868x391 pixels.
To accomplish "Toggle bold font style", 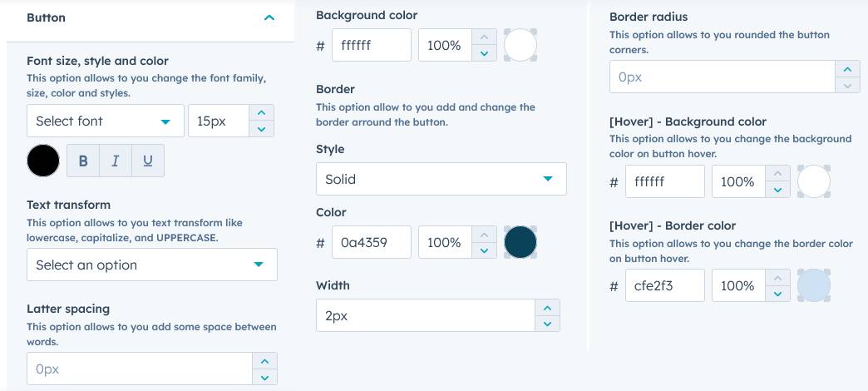I will 83,161.
